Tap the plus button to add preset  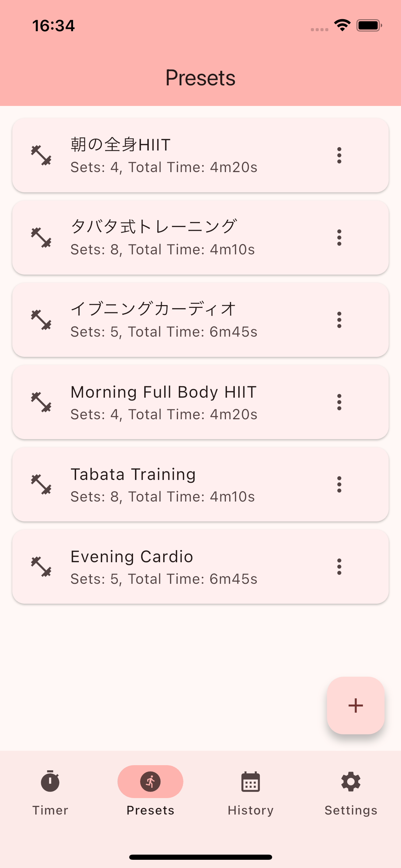pyautogui.click(x=355, y=706)
